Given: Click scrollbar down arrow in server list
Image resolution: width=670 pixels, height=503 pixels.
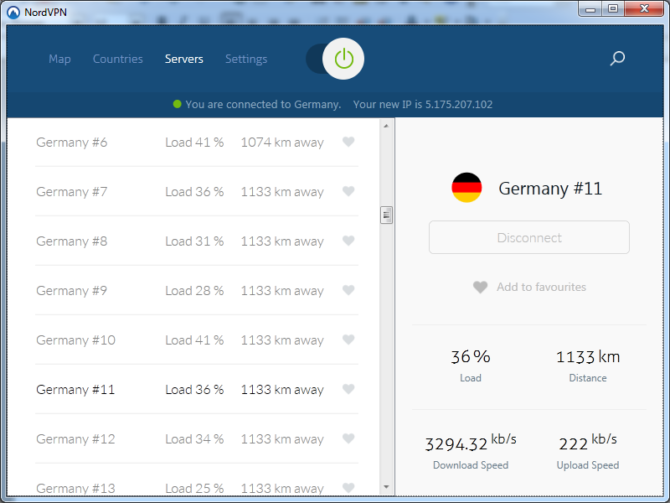Looking at the screenshot, I should [x=386, y=487].
